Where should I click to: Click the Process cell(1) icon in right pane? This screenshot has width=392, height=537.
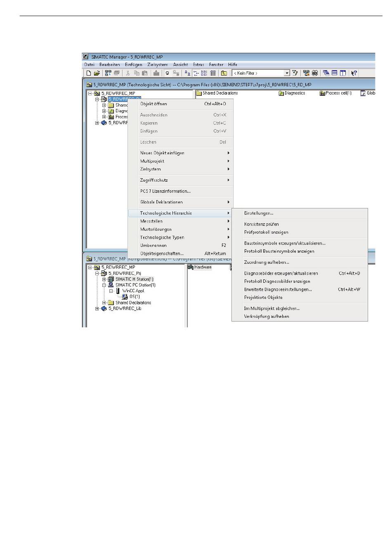tap(322, 93)
